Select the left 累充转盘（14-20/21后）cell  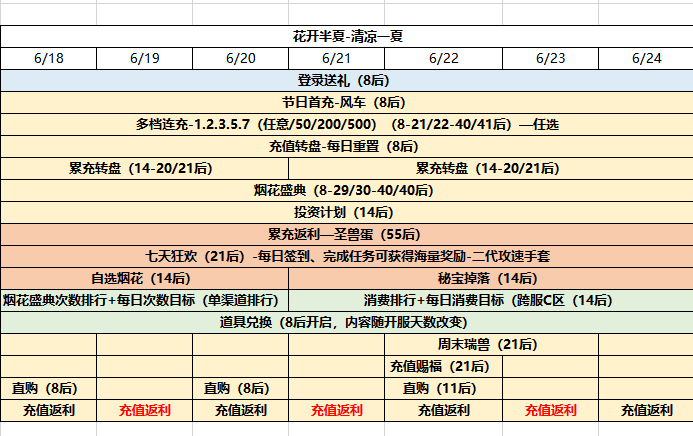[145, 168]
